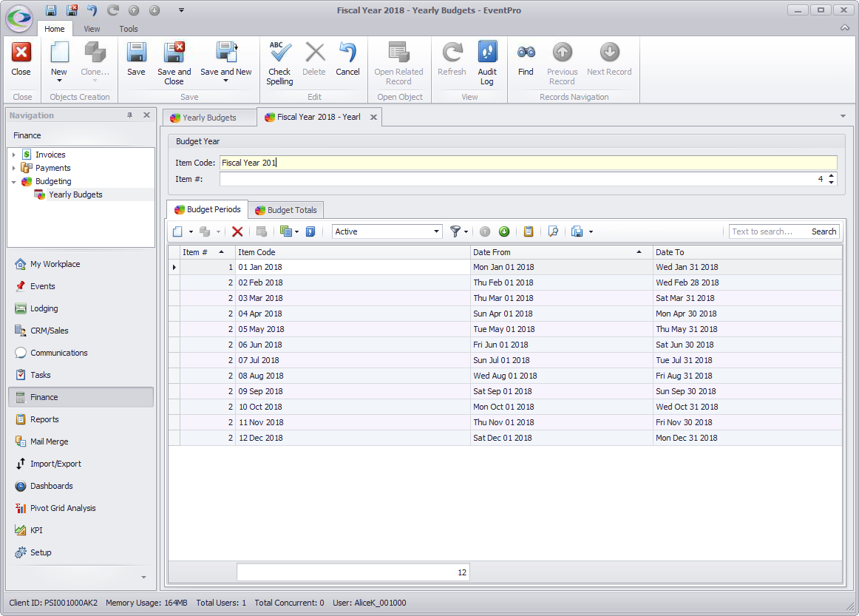Click the filter funnel icon in grid toolbar
Viewport: 859px width, 616px height.
pyautogui.click(x=455, y=231)
